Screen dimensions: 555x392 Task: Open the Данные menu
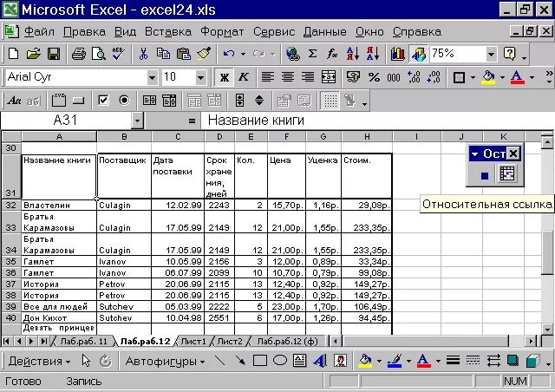tap(324, 32)
